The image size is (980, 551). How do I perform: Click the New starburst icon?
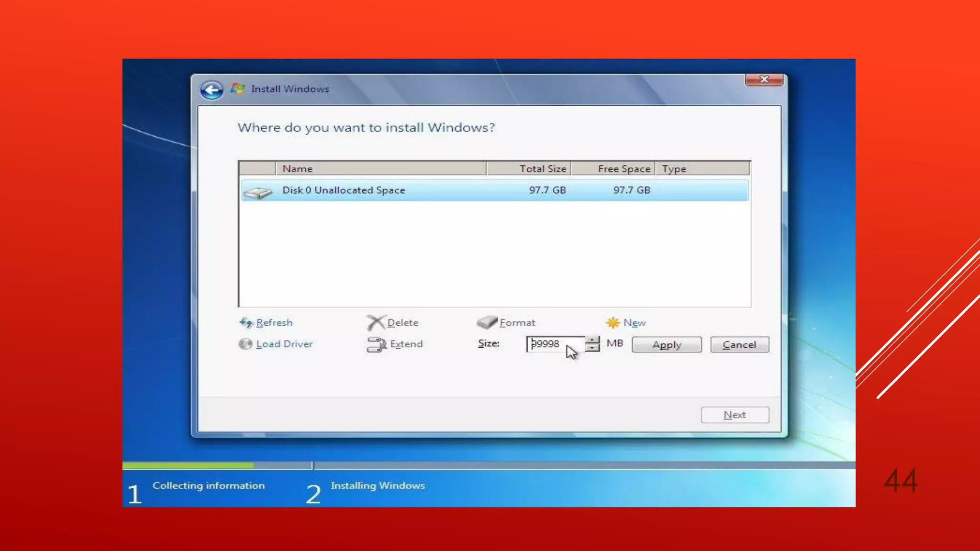tap(612, 323)
